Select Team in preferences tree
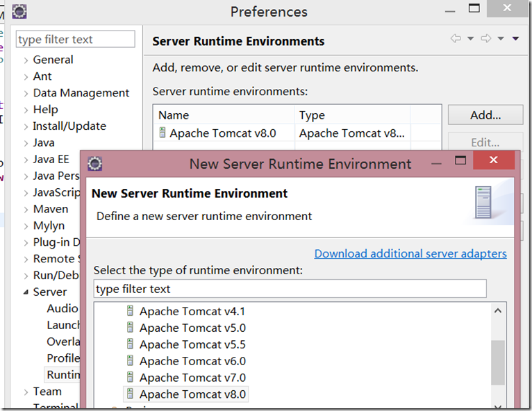532x411 pixels. click(47, 392)
